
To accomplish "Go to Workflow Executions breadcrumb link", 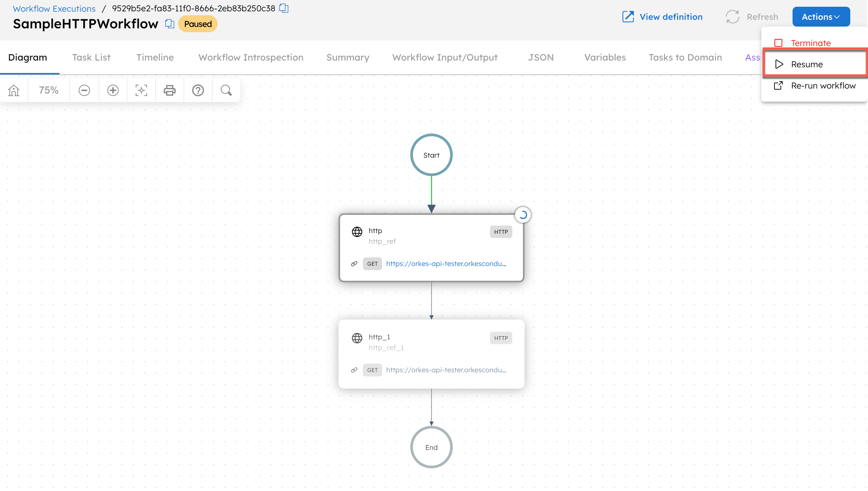I will pos(54,8).
